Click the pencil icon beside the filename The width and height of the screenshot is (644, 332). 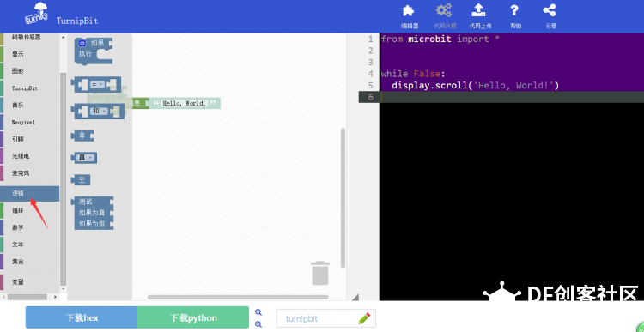[364, 318]
